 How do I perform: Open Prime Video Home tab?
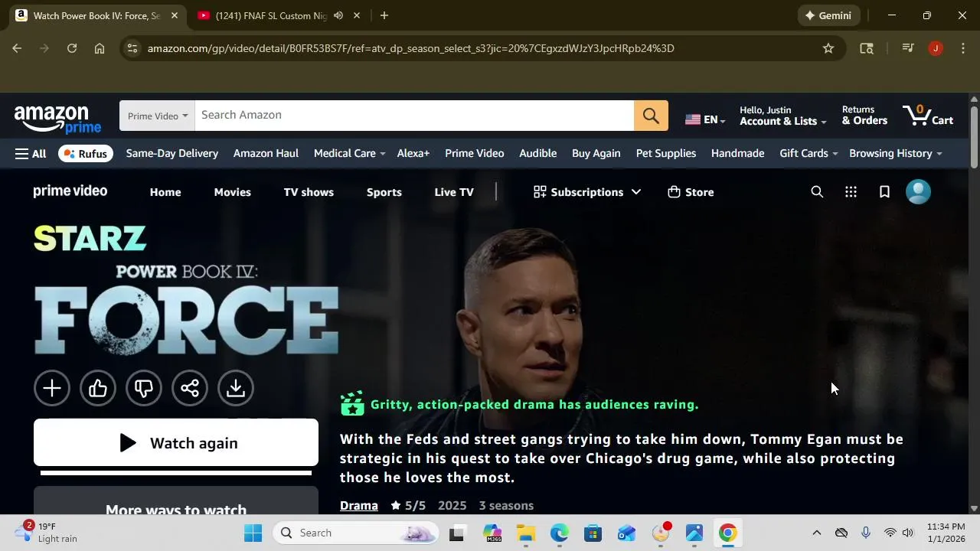click(165, 192)
